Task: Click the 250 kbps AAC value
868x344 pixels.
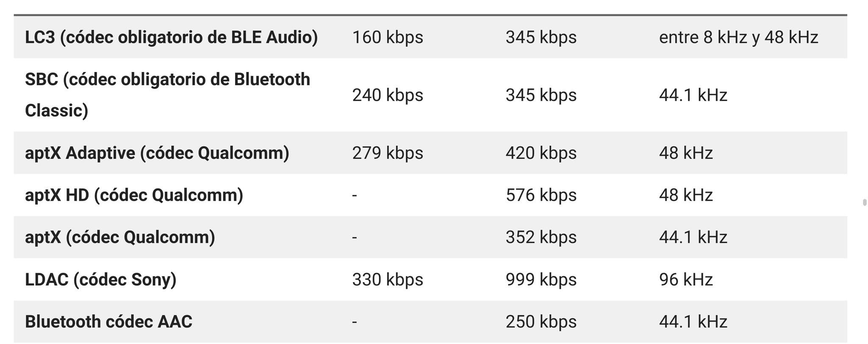Action: (x=541, y=322)
